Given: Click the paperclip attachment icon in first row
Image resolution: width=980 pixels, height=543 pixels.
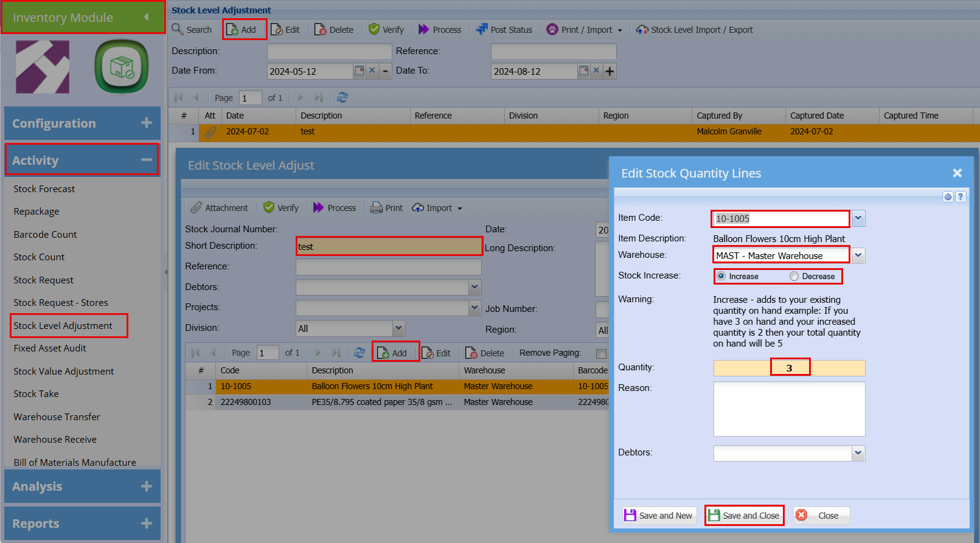Looking at the screenshot, I should point(210,132).
